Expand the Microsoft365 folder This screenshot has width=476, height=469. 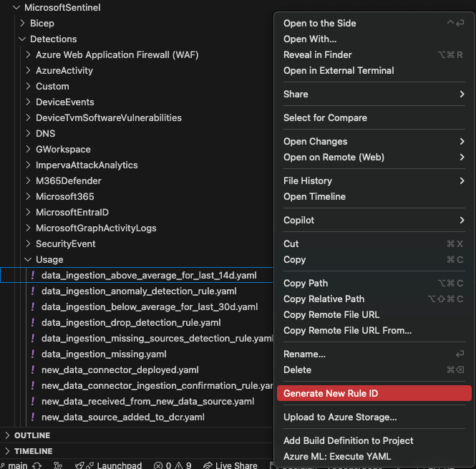28,196
